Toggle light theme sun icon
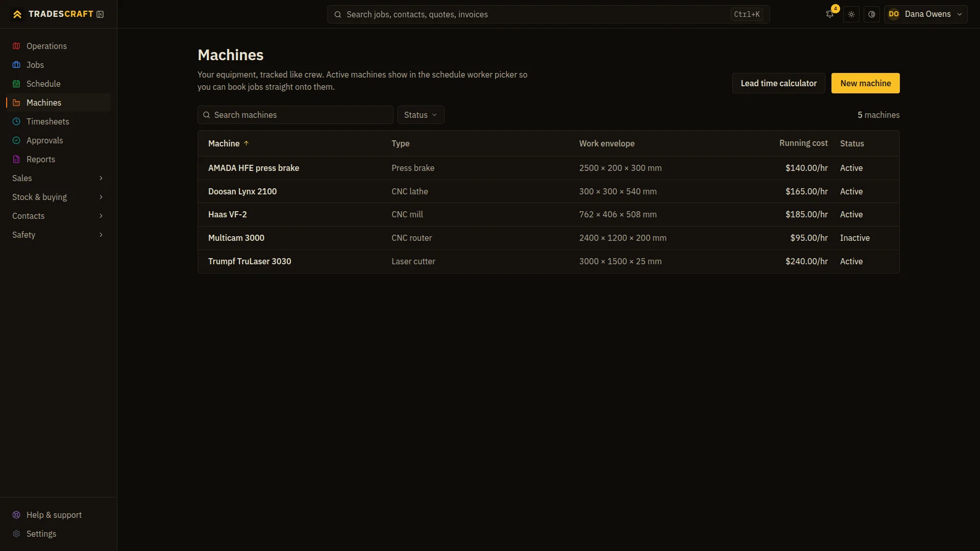 851,14
